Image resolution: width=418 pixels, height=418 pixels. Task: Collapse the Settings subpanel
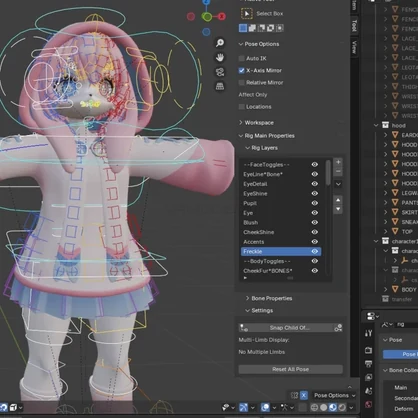pos(247,310)
